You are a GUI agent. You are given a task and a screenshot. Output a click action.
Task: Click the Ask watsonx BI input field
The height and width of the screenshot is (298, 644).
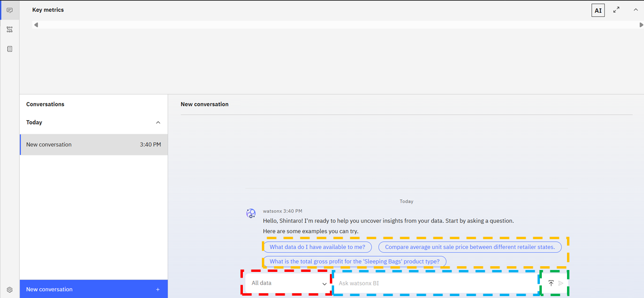[437, 283]
